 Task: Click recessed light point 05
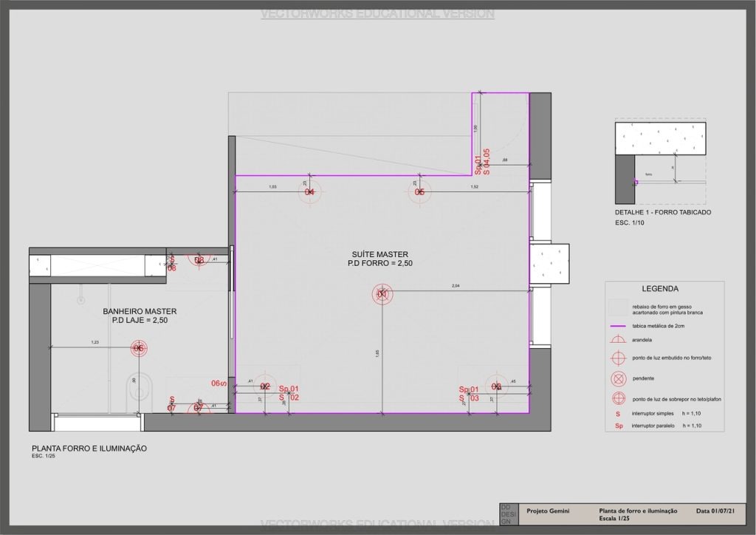pos(419,192)
